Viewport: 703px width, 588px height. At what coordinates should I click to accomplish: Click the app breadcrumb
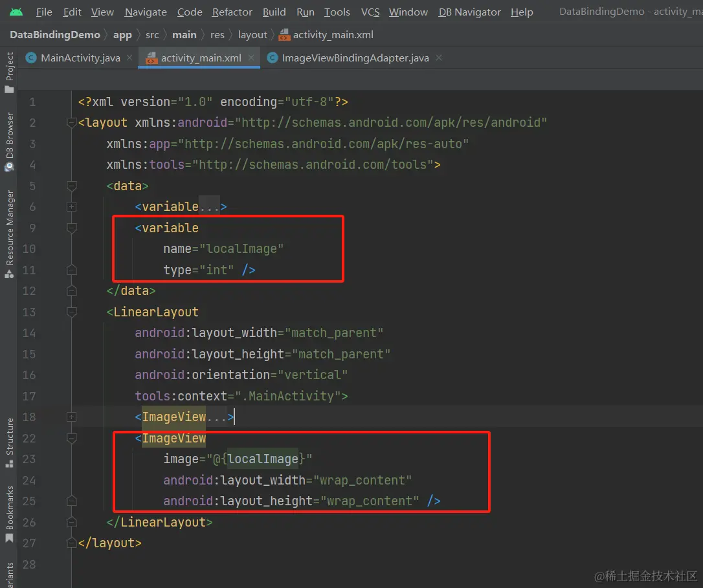pos(122,34)
